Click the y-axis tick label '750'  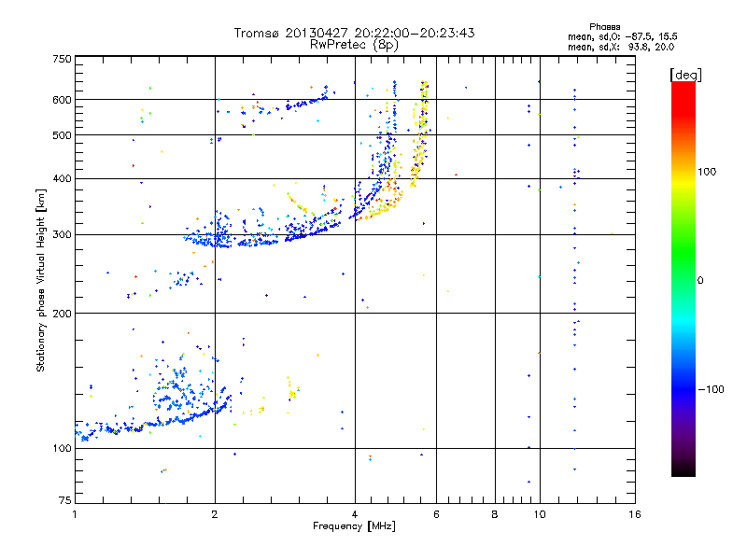(x=62, y=59)
